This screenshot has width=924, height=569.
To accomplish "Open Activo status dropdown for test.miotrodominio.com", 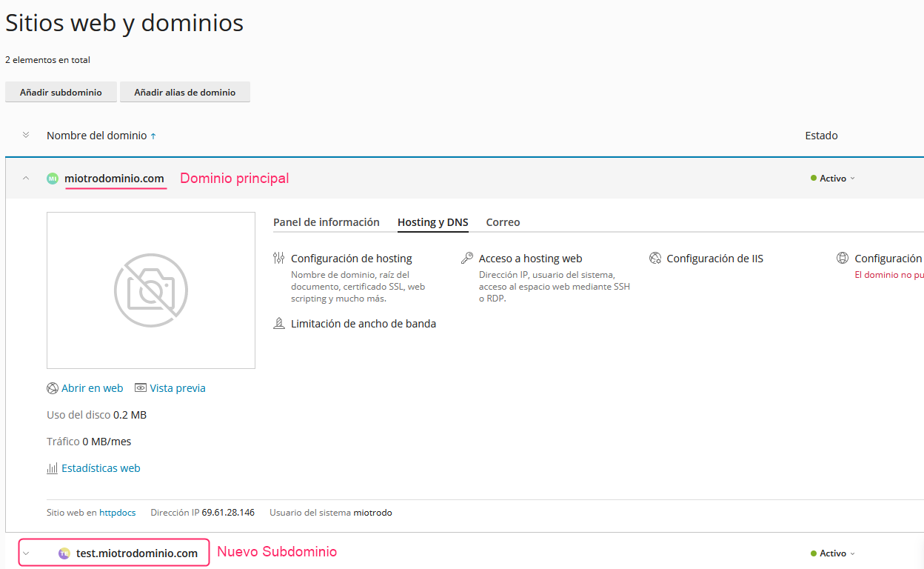I will [x=834, y=553].
